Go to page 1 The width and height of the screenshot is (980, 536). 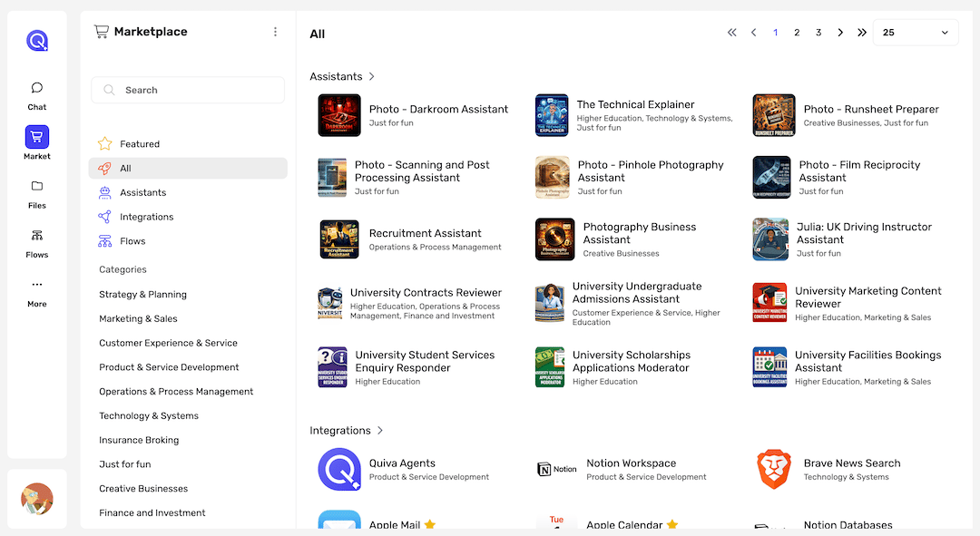[776, 33]
